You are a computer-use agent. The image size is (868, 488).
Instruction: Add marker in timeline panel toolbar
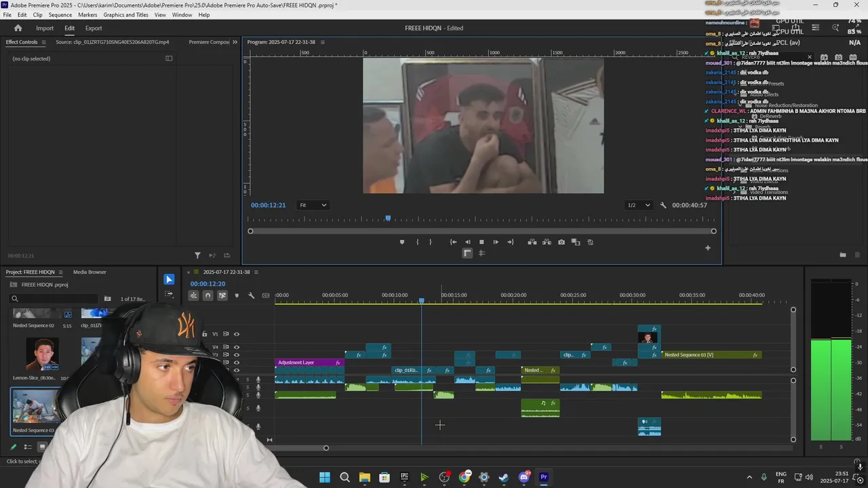point(237,296)
